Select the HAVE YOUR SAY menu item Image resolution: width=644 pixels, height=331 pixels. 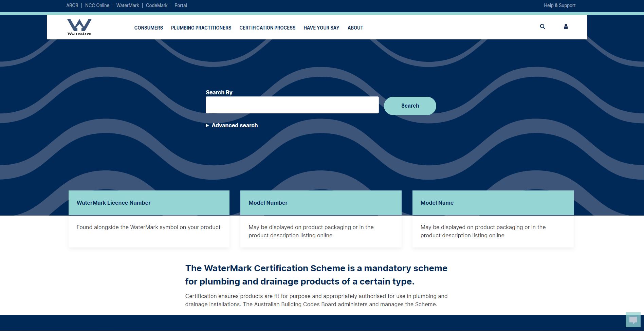[x=321, y=28]
